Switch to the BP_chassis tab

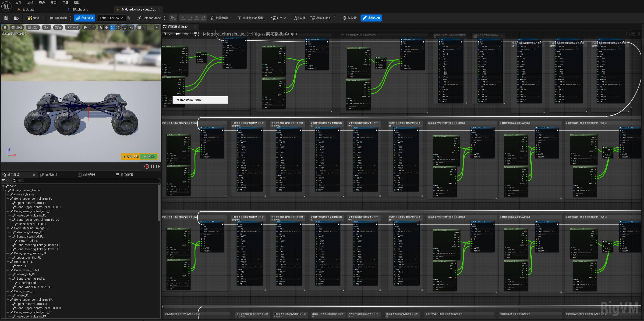(x=80, y=10)
